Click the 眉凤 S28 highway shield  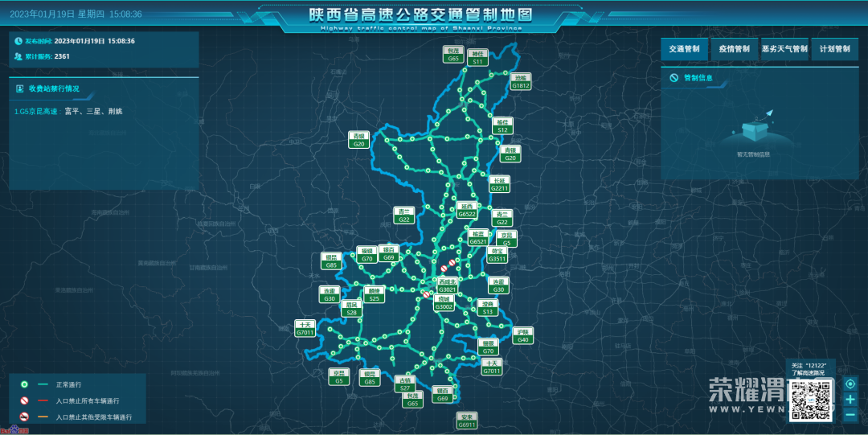click(x=352, y=309)
